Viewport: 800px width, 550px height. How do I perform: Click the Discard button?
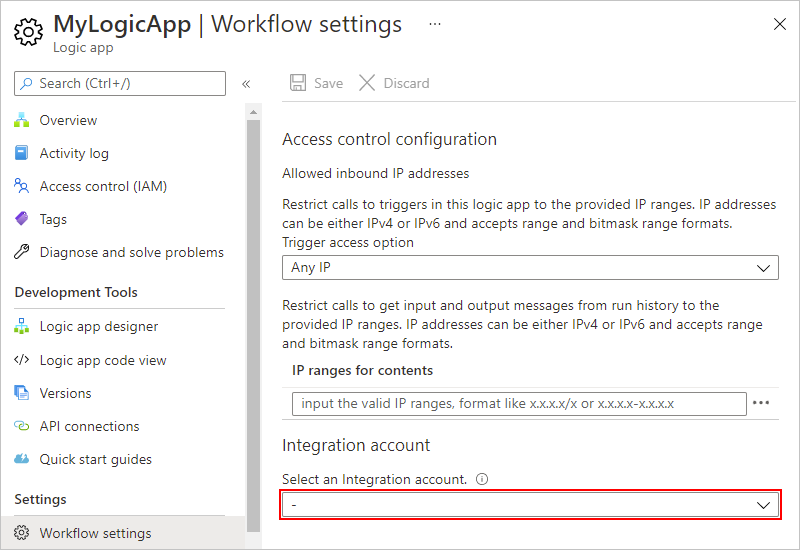[x=394, y=83]
